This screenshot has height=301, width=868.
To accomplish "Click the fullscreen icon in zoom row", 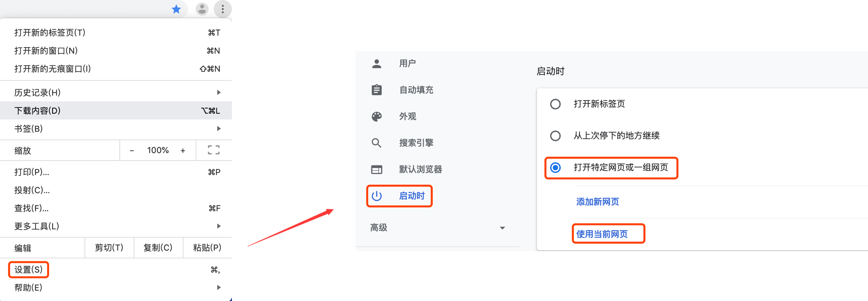I will coord(214,150).
